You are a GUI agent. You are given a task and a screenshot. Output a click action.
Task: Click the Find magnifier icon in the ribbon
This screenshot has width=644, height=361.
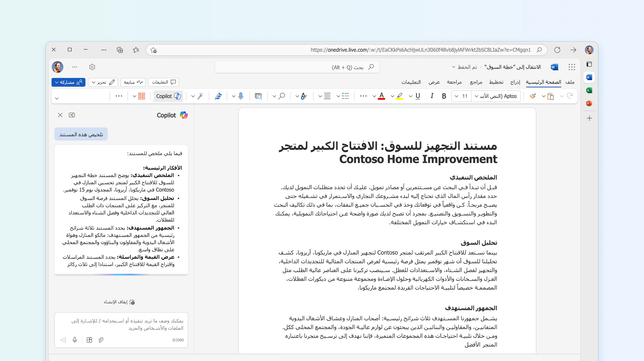(282, 96)
